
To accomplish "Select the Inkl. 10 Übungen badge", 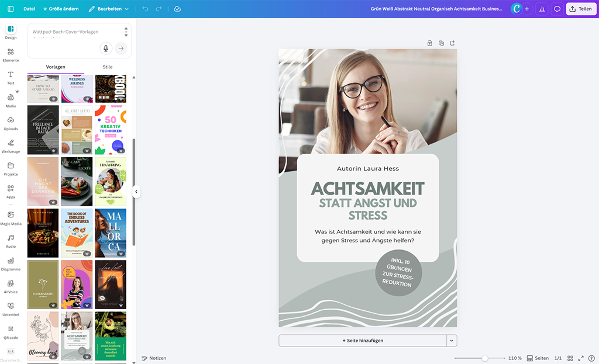I will click(x=398, y=272).
